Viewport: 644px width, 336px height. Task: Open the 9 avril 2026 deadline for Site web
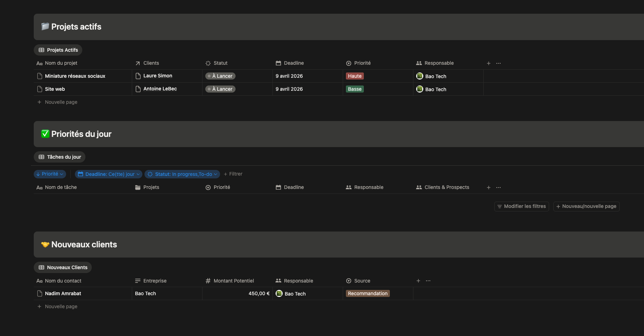[289, 89]
